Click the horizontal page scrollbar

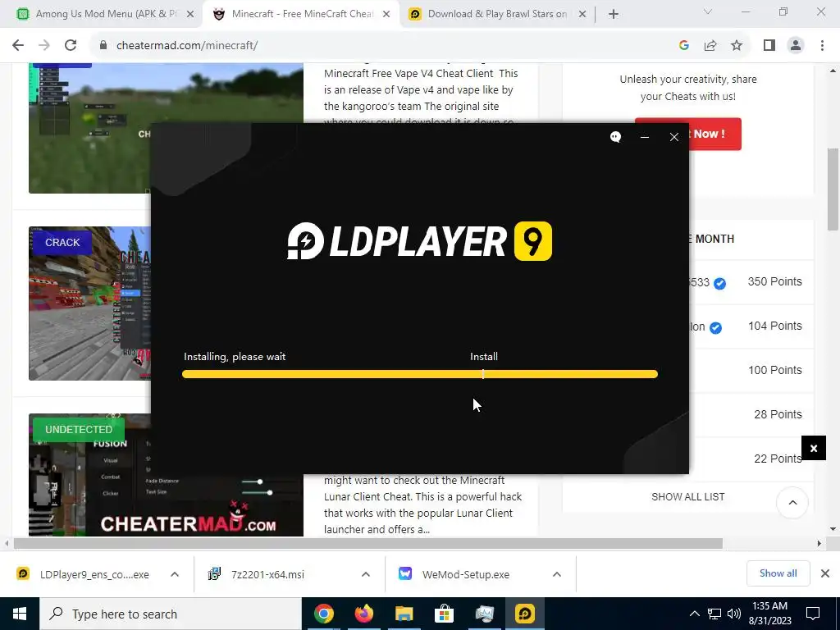click(368, 543)
